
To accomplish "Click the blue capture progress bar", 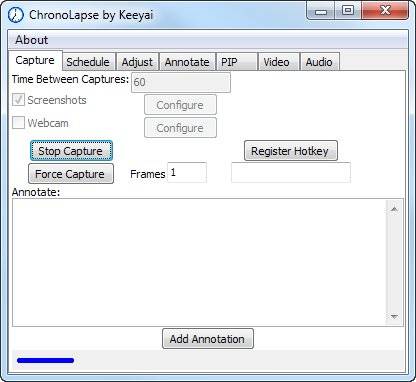I will click(45, 360).
